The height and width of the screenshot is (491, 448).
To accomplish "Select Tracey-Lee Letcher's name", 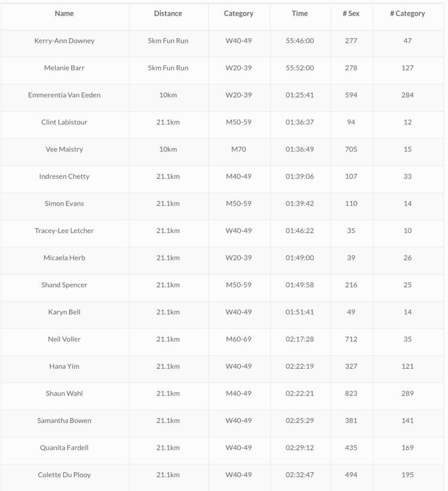I will pos(64,231).
